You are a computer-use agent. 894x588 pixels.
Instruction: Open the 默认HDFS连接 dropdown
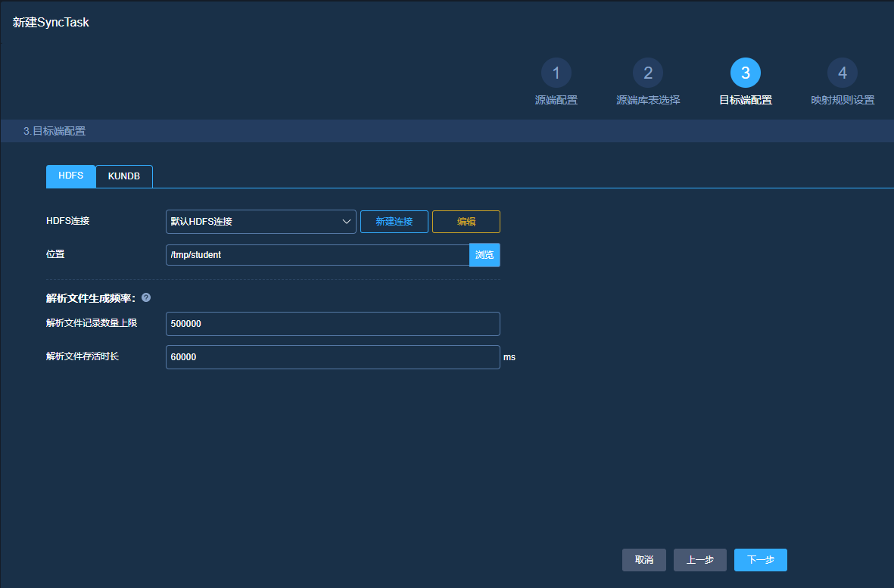point(260,222)
